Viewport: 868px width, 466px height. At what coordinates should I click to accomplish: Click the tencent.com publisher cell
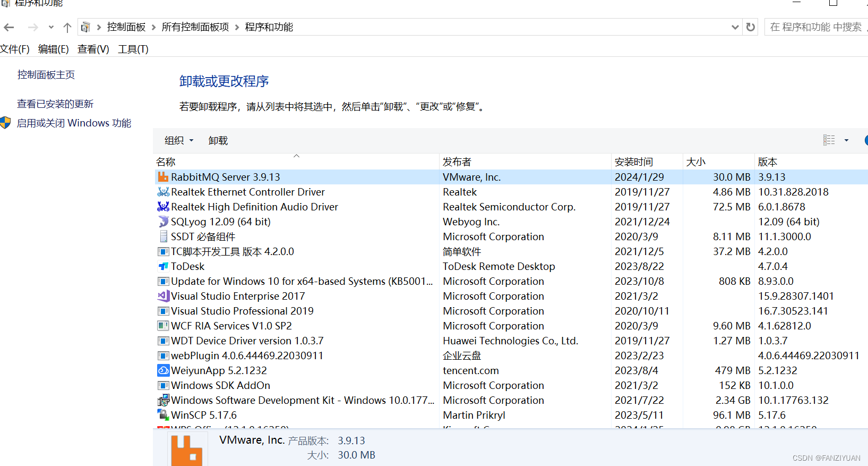tap(471, 370)
